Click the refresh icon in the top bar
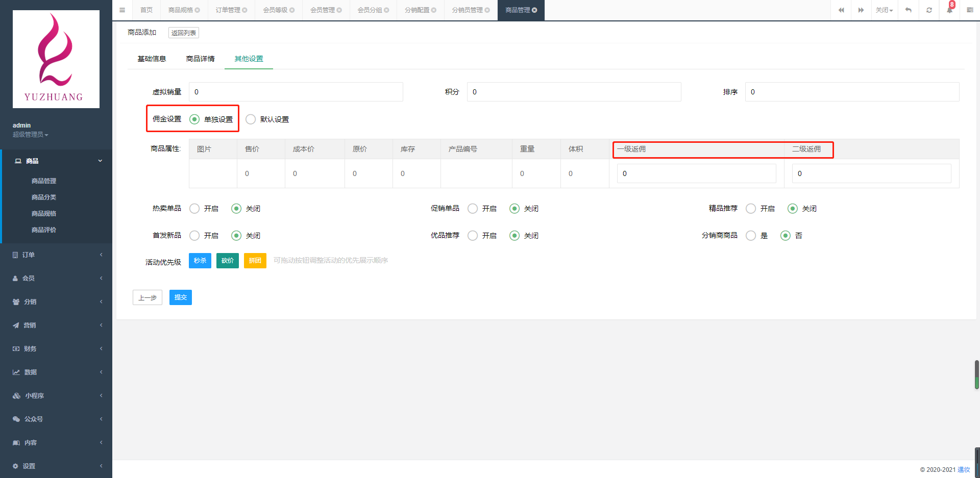This screenshot has width=980, height=478. pyautogui.click(x=929, y=10)
